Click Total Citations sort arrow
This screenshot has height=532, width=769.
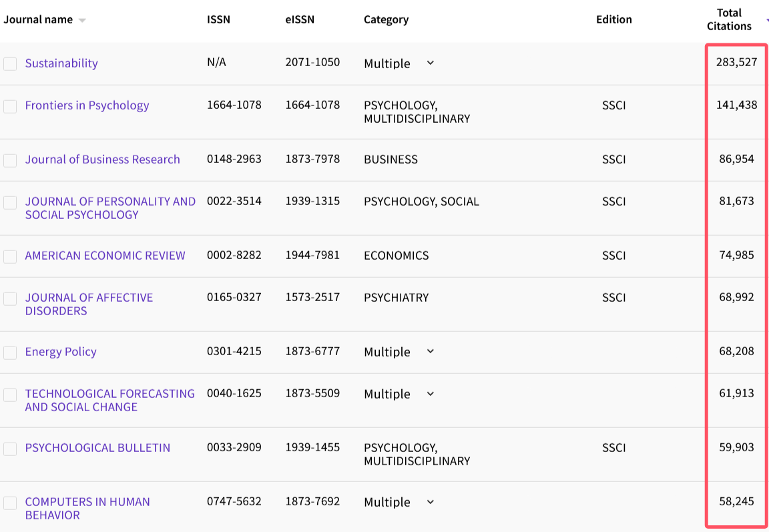766,21
